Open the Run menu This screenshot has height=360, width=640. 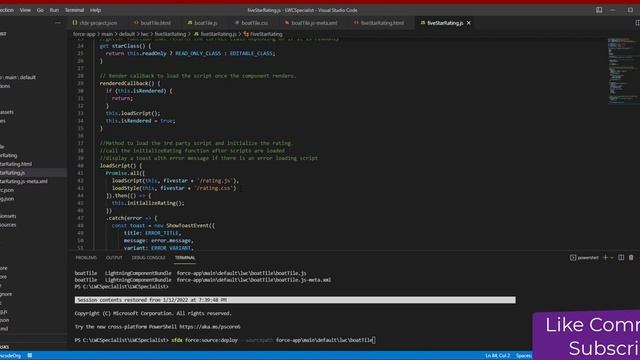pos(54,10)
